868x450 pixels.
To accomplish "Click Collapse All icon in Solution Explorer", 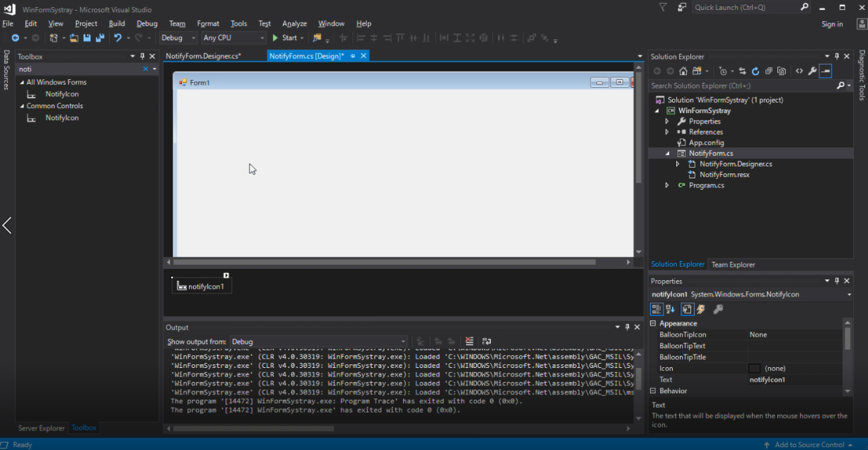I will (768, 71).
